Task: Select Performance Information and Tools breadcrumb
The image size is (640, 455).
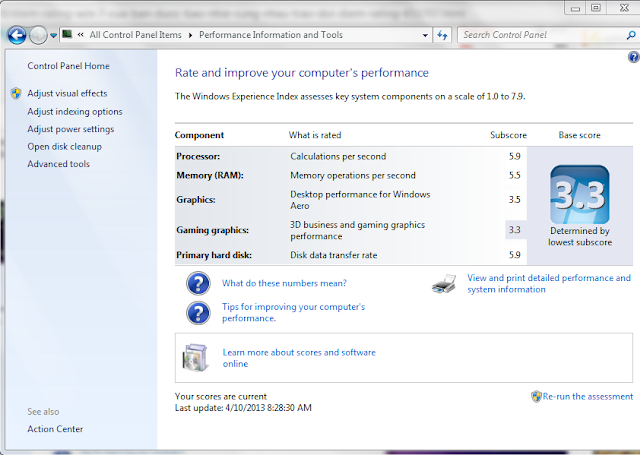Action: 271,35
